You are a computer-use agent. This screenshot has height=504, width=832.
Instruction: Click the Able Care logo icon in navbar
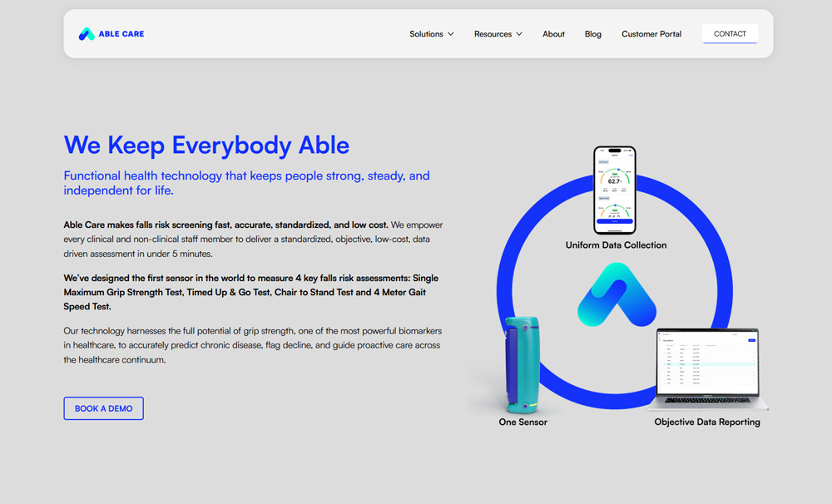coord(87,34)
